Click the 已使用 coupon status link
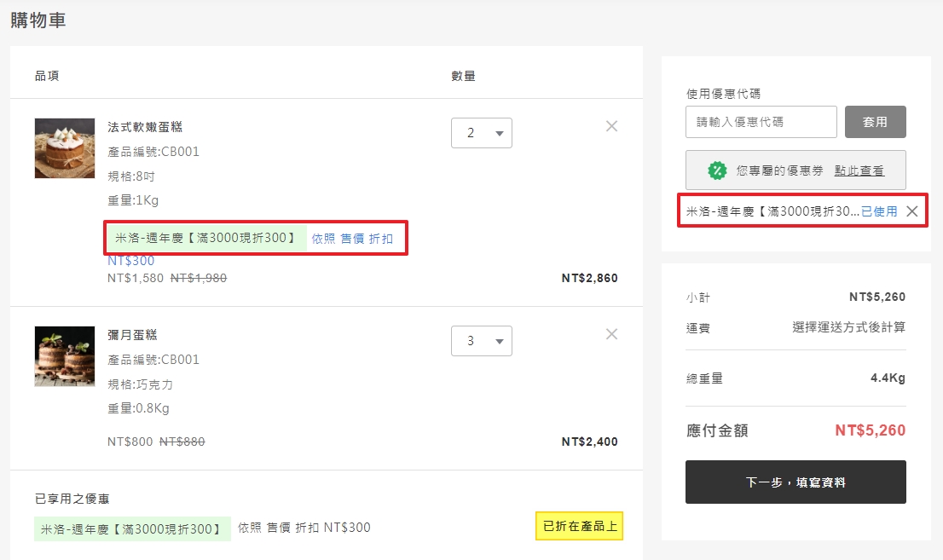Image resolution: width=943 pixels, height=560 pixels. point(881,210)
